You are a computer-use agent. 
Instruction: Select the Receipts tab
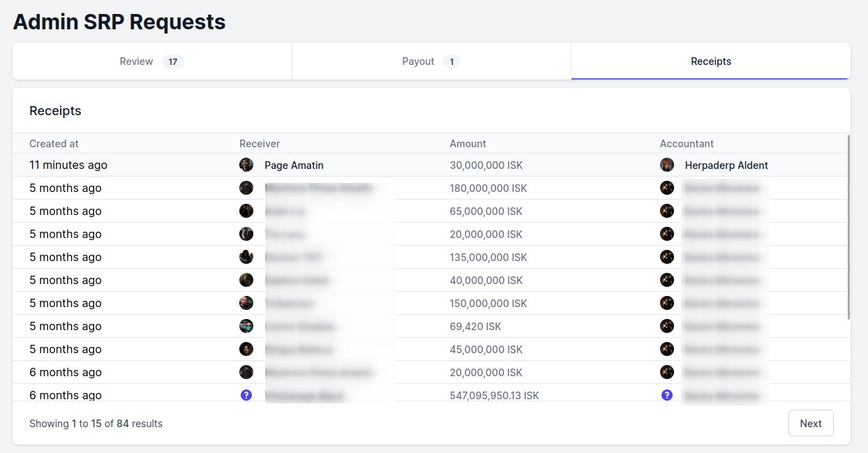coord(711,61)
